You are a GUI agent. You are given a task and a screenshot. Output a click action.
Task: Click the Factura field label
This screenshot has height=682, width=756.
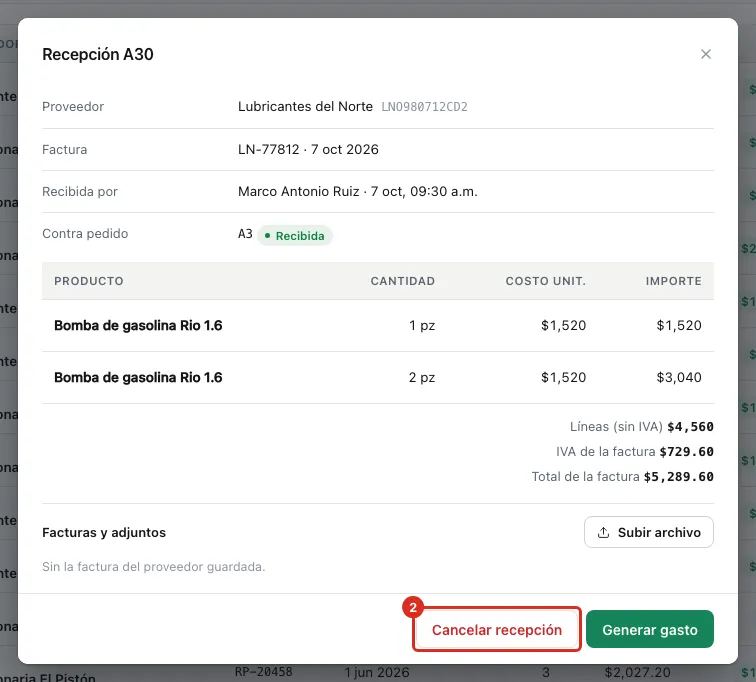(x=65, y=150)
